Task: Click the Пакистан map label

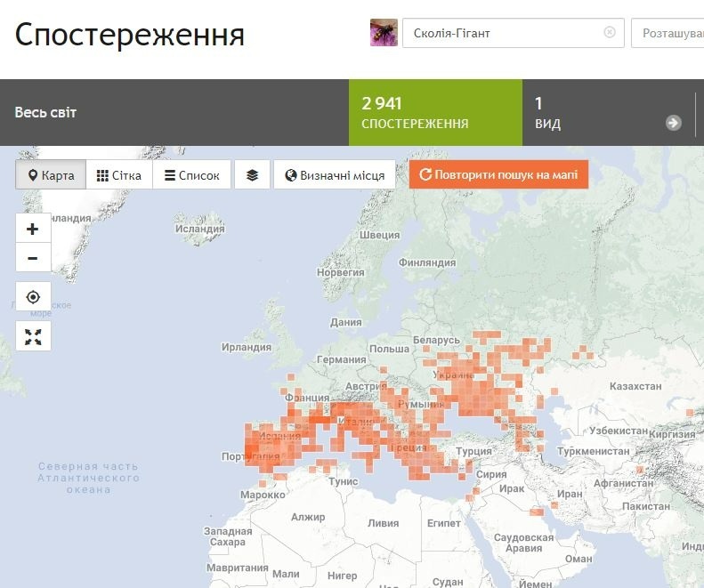Action: coord(646,506)
